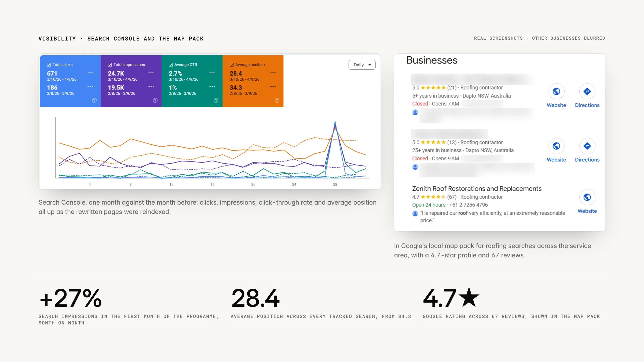
Task: Click the phone number +61 2 7256 4796
Action: [469, 205]
